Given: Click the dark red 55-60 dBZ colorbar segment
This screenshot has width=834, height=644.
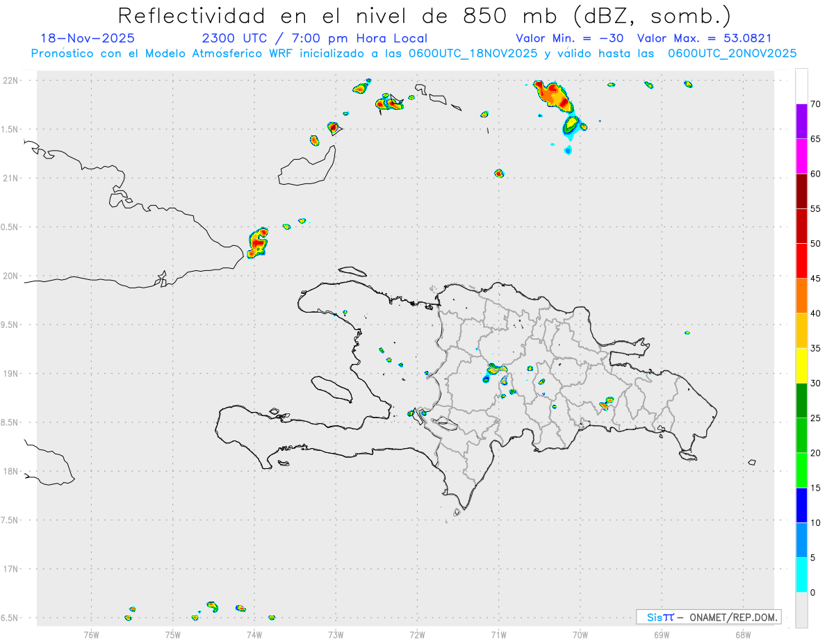Looking at the screenshot, I should [x=801, y=191].
